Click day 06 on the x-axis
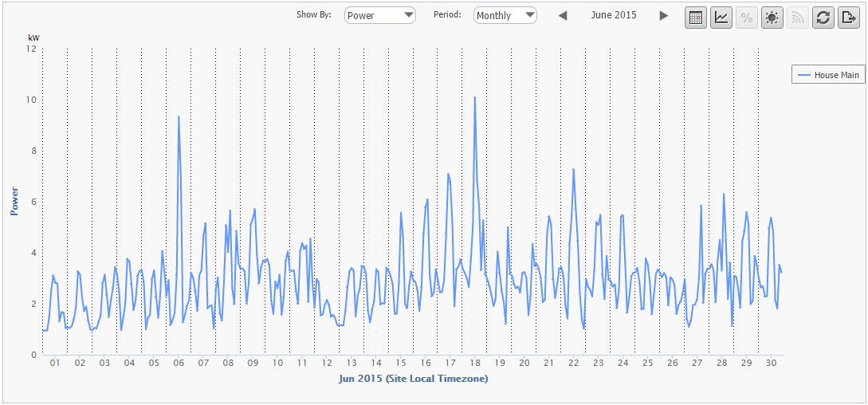 [x=179, y=363]
